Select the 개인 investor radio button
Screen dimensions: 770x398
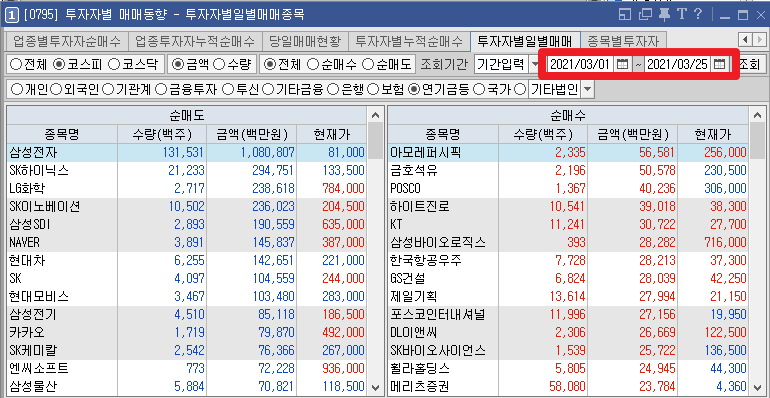[16, 89]
